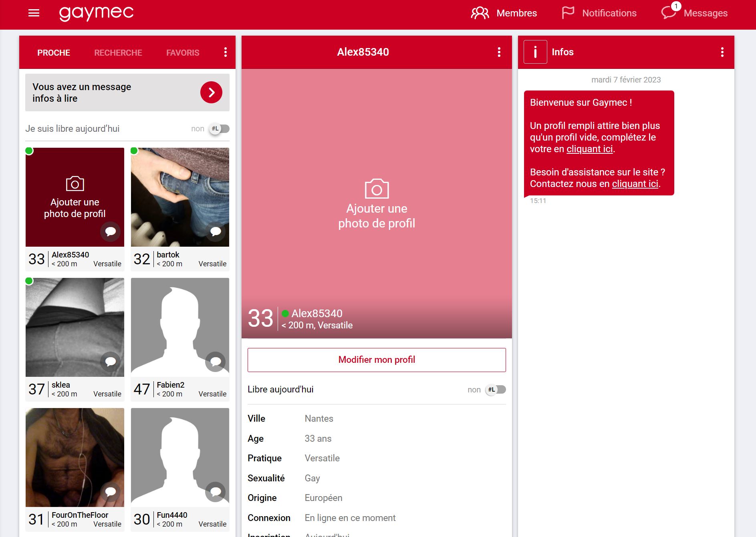Open chat bubble on bartok card
The image size is (756, 537).
(x=216, y=231)
